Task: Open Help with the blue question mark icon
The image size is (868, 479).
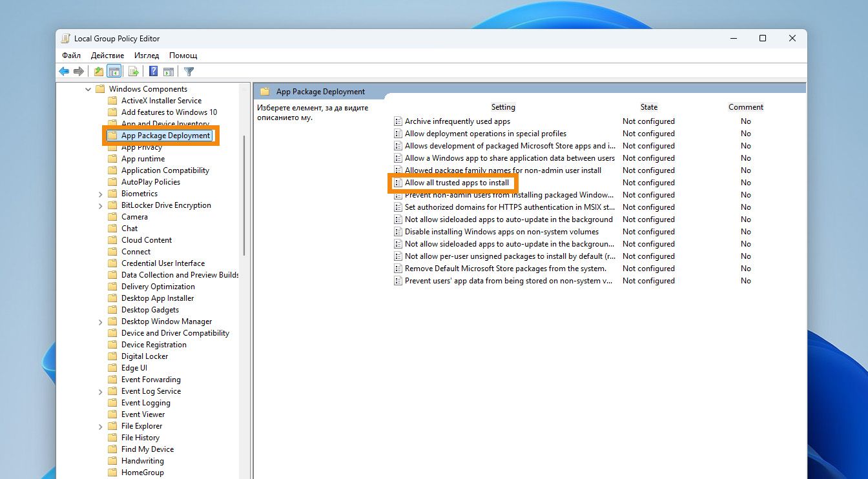Action: [154, 72]
